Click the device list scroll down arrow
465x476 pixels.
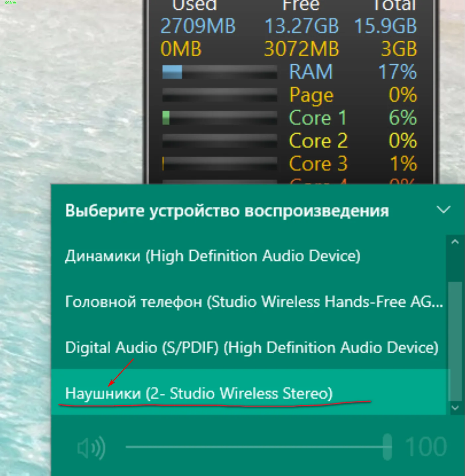coord(455,407)
